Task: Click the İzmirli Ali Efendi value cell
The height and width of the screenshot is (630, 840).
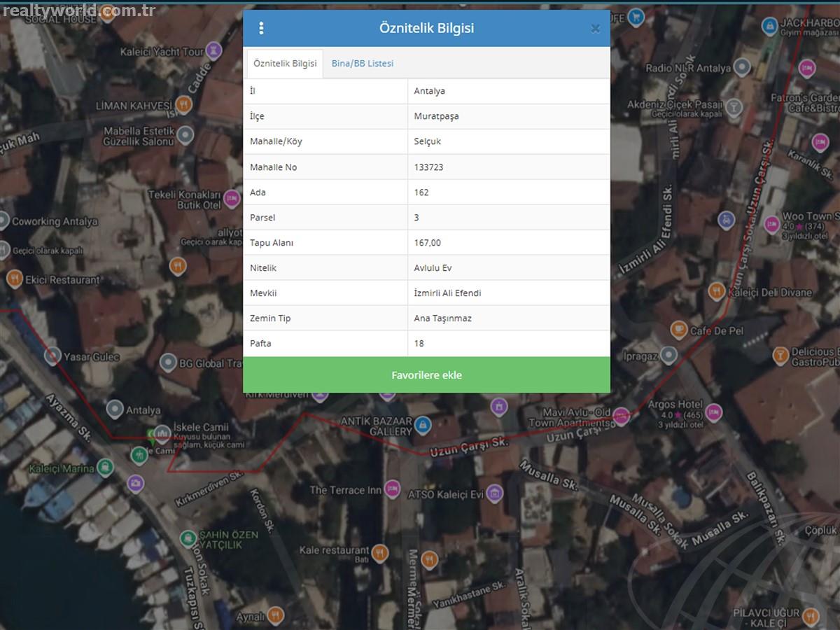Action: pos(508,293)
